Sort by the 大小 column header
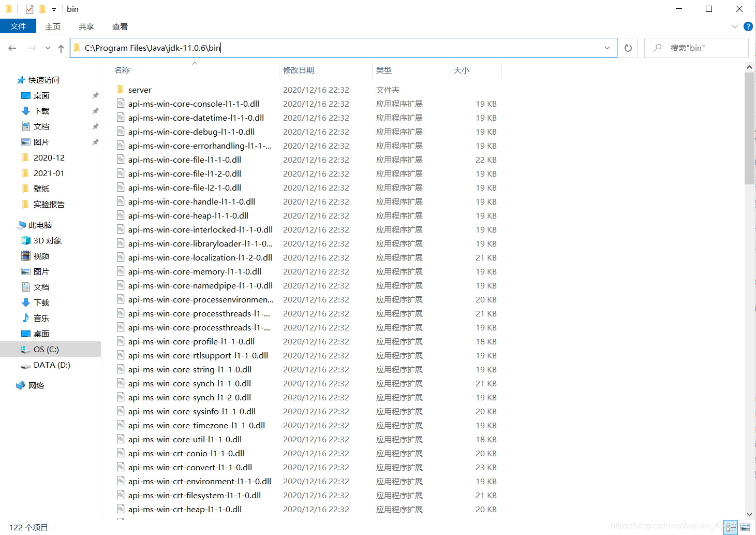The width and height of the screenshot is (756, 535). (462, 70)
